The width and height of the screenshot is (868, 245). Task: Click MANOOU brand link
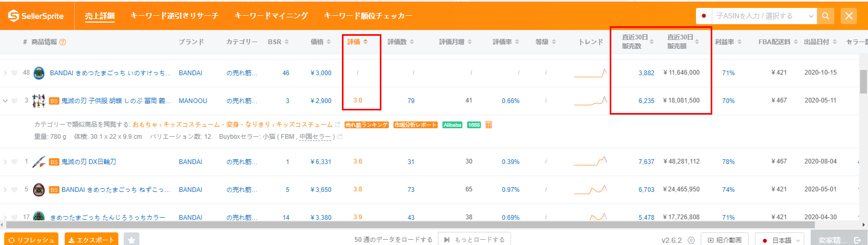(193, 101)
